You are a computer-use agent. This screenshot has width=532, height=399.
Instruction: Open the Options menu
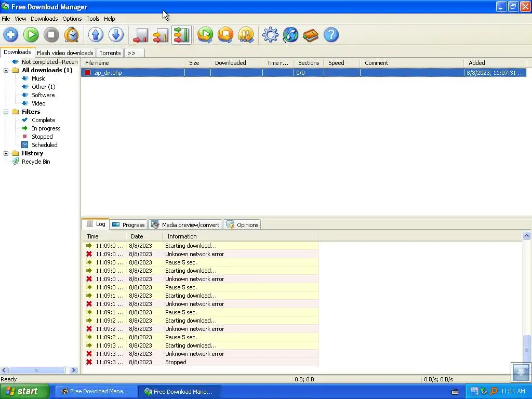(x=72, y=19)
